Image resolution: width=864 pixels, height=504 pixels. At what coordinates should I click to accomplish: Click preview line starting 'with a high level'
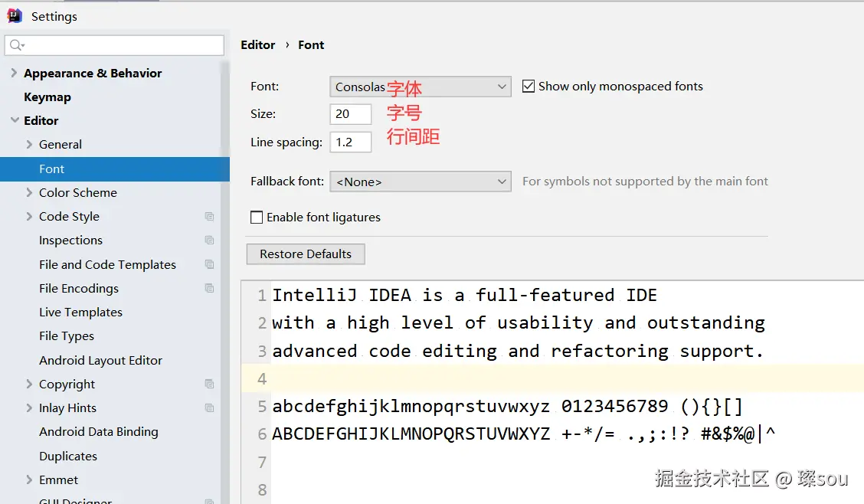(519, 322)
